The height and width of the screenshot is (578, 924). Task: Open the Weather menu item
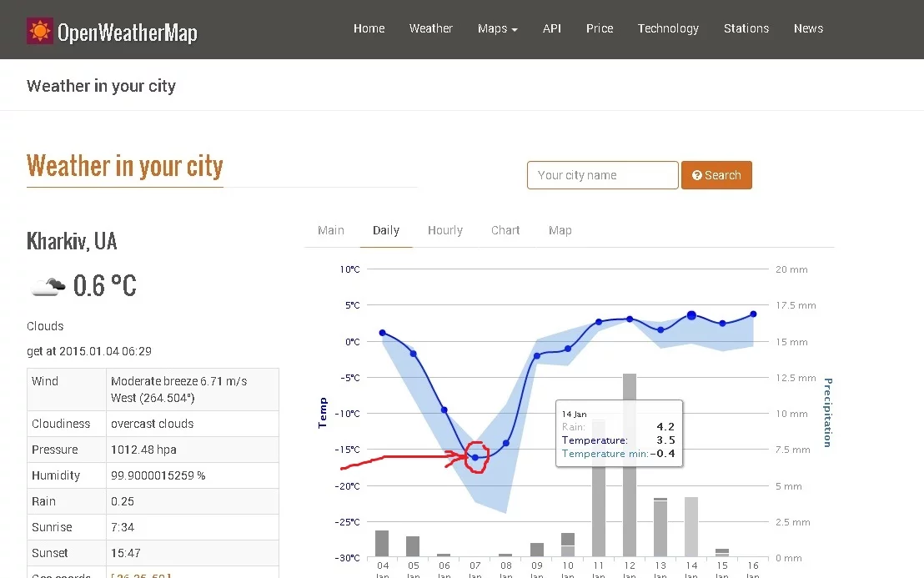click(430, 28)
